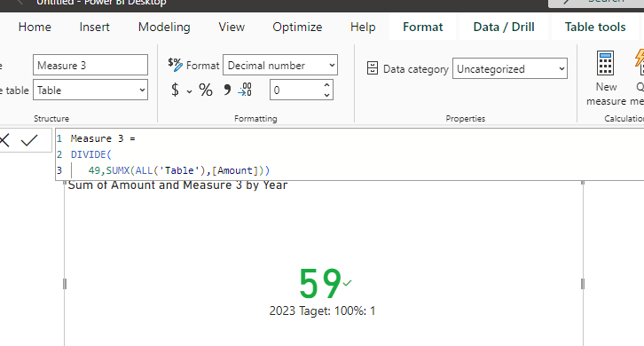
Task: Click the visual title Sum of Amount
Action: 177,185
